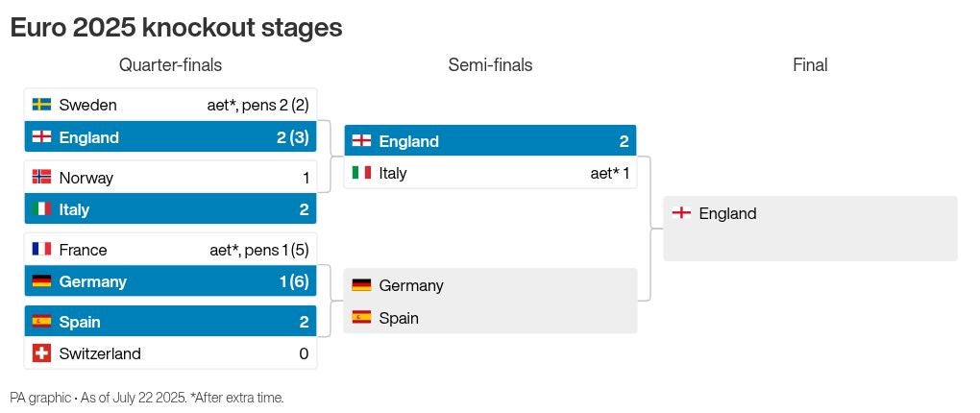This screenshot has width=980, height=413.
Task: Select the Final column heading
Action: (810, 65)
